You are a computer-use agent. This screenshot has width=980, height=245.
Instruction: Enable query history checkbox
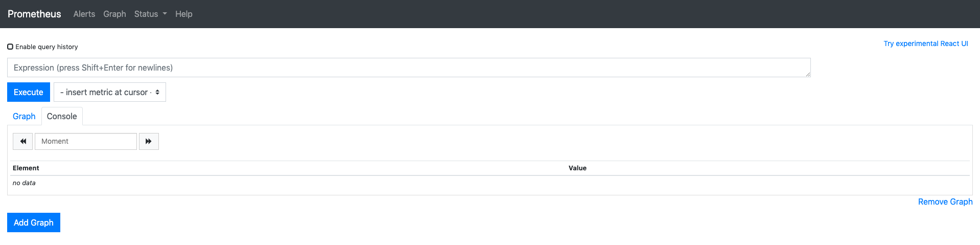click(x=10, y=47)
